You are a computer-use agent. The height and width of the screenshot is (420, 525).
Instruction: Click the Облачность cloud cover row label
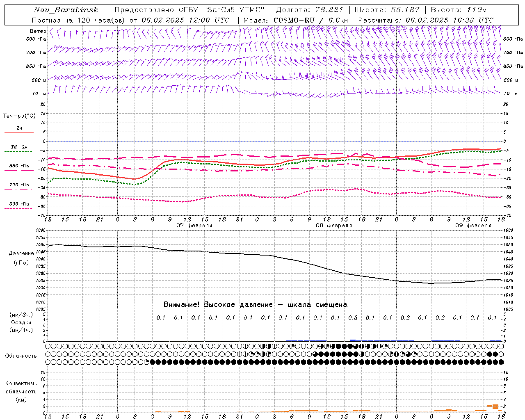(21, 356)
